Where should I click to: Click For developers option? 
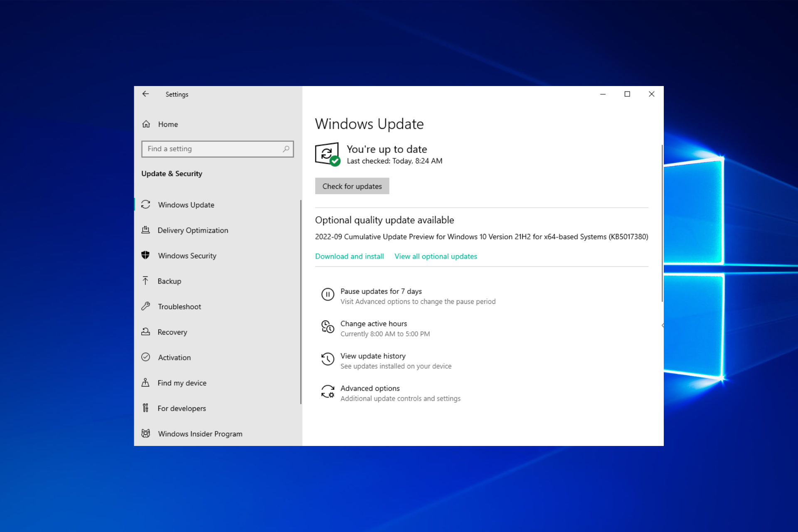point(181,408)
